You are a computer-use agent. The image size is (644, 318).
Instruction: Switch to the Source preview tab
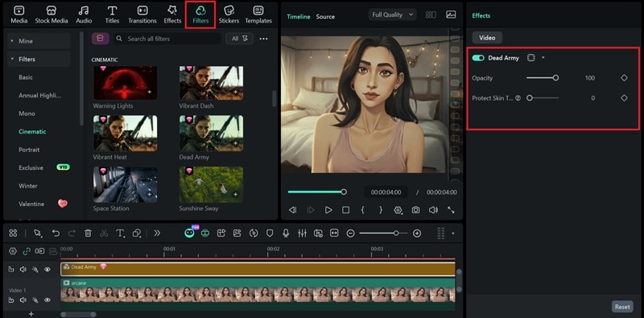pyautogui.click(x=325, y=17)
